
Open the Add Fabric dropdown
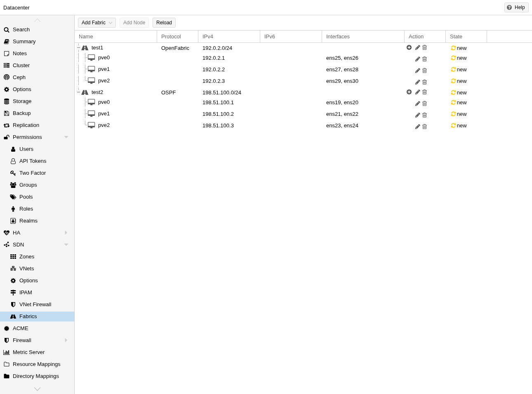[97, 23]
